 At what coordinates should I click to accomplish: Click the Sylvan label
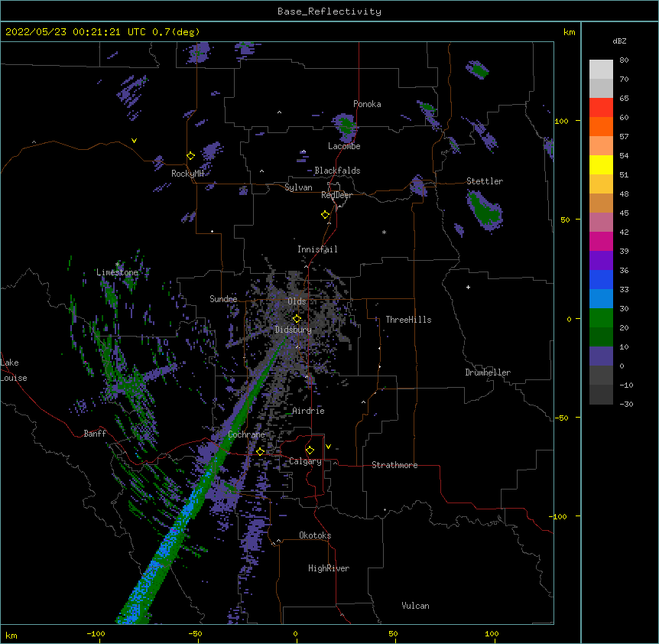298,187
